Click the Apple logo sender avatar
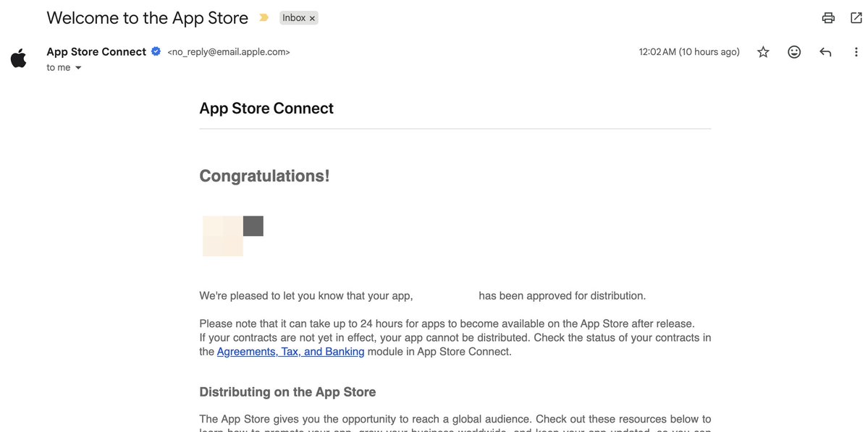 [18, 58]
